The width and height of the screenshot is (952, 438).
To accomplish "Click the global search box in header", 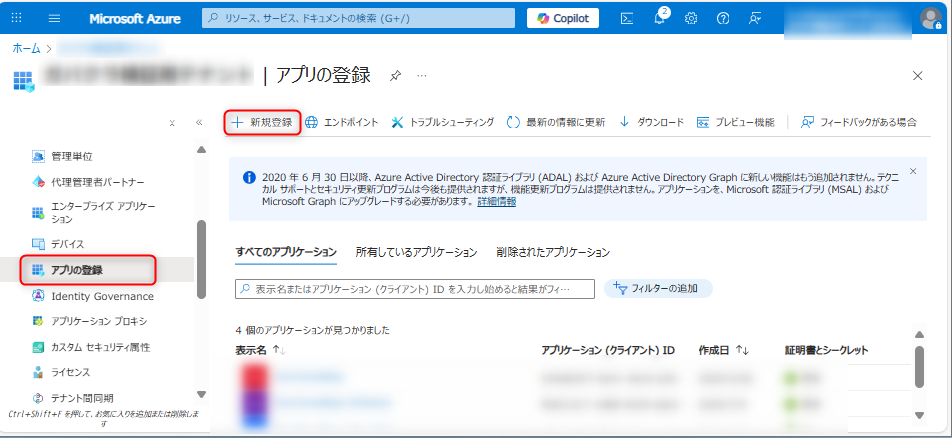I will point(358,18).
